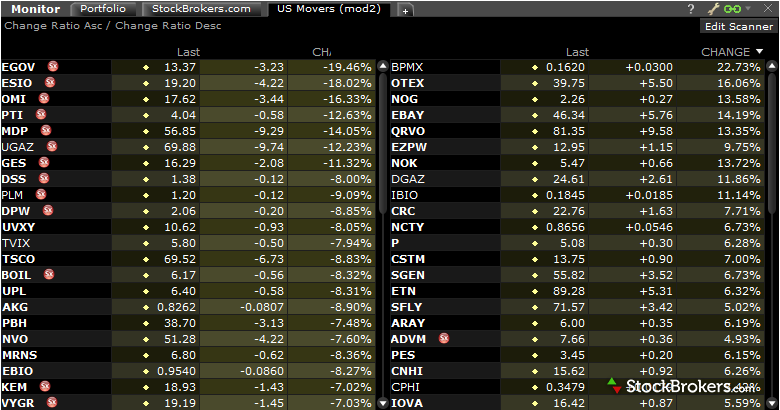This screenshot has width=780, height=410.
Task: Select the EZPW ticker symbol
Action: click(409, 146)
